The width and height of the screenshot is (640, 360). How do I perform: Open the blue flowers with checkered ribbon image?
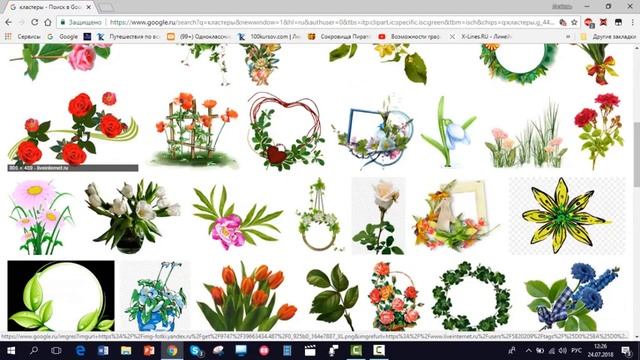572,296
